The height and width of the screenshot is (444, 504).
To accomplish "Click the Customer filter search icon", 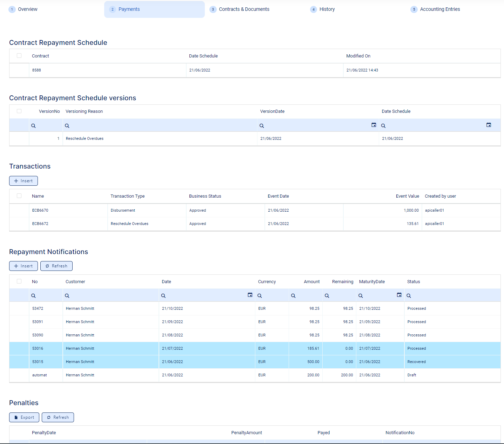I will click(x=67, y=296).
